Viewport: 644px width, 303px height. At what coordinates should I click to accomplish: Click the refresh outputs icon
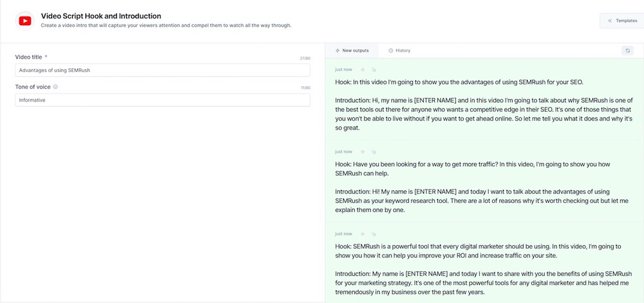[627, 50]
